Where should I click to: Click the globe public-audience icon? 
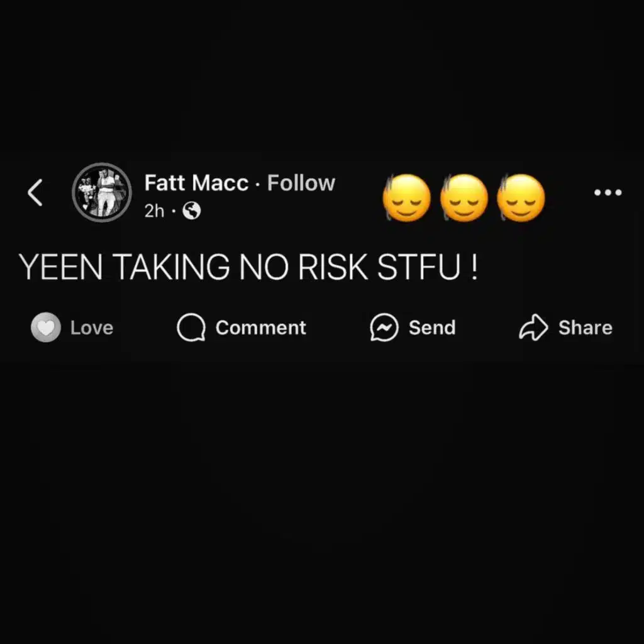point(191,211)
